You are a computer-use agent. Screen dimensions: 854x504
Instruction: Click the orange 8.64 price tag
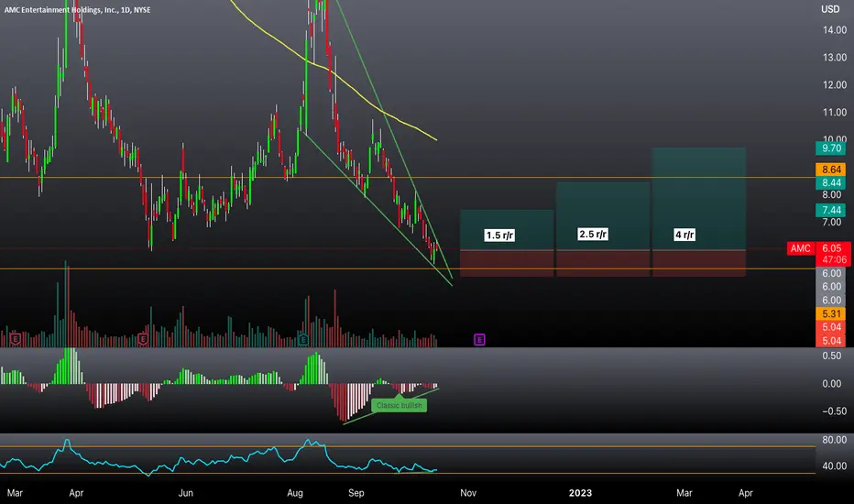(832, 170)
